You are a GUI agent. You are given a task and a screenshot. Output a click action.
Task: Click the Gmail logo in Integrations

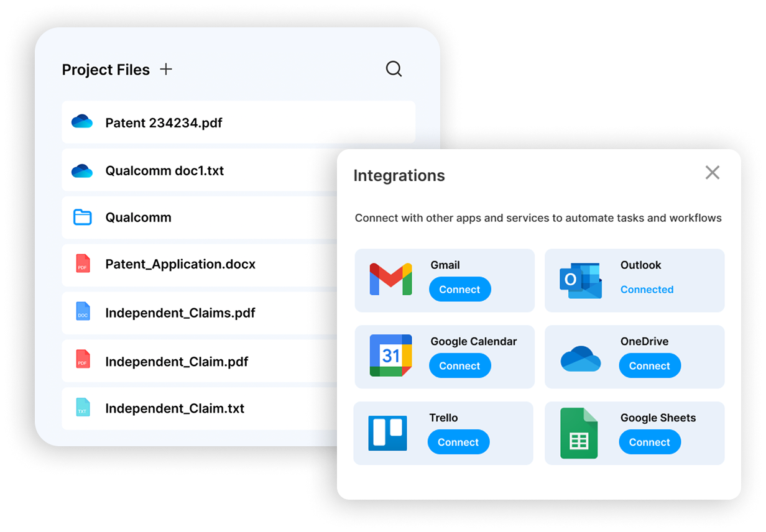390,279
